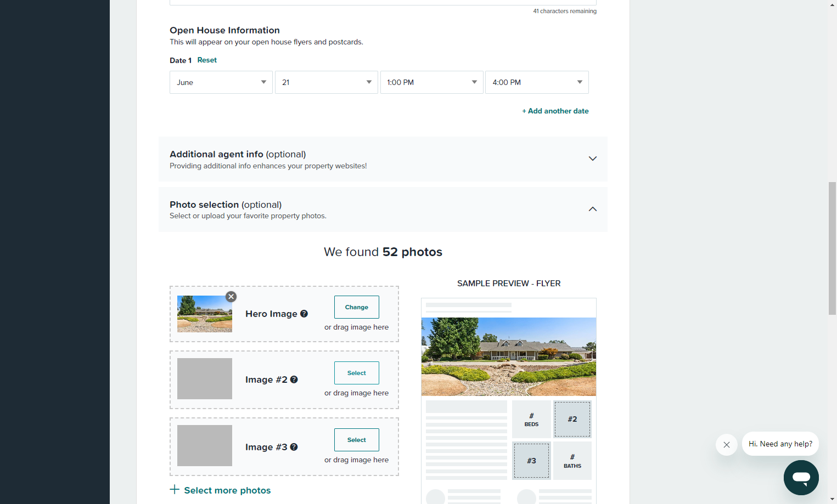Select a photo for Image #3
Screen dimensions: 837x504
pyautogui.click(x=357, y=440)
